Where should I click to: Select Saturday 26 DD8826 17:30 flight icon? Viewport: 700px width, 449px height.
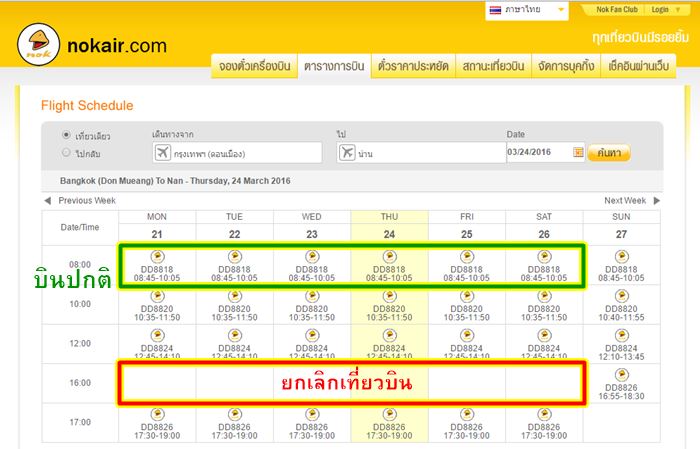pyautogui.click(x=544, y=414)
